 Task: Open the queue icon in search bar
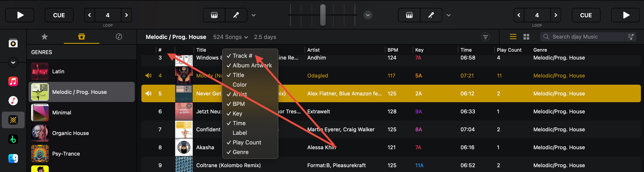631,37
